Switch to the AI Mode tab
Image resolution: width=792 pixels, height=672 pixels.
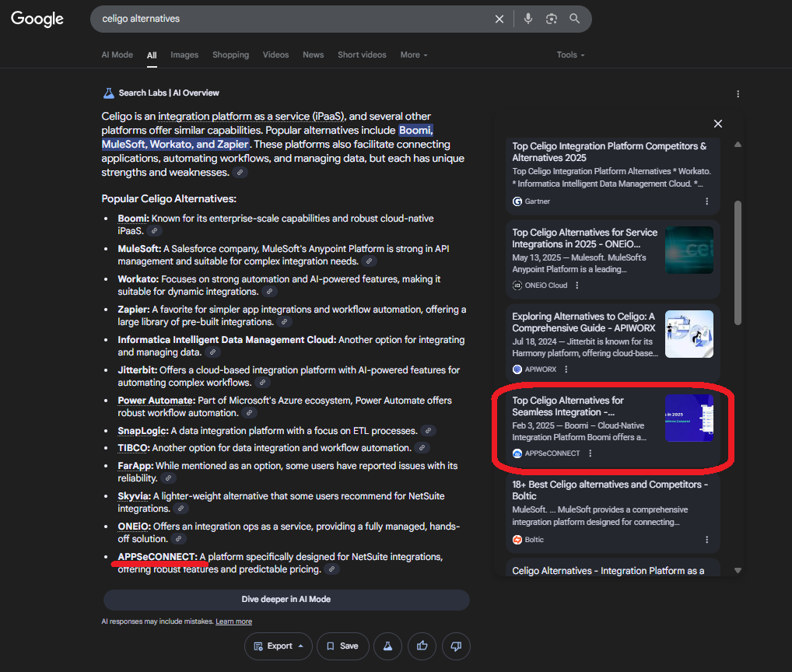pos(117,55)
